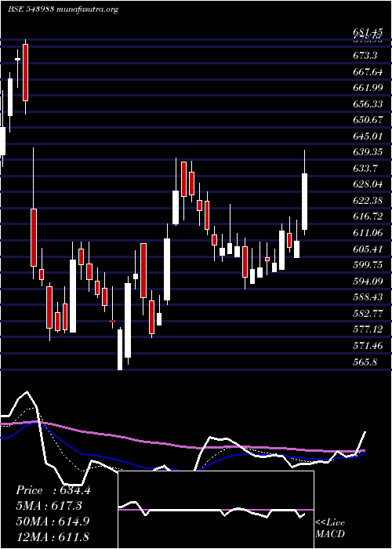Click the BSE munafasutra.org chart title

coord(63,9)
